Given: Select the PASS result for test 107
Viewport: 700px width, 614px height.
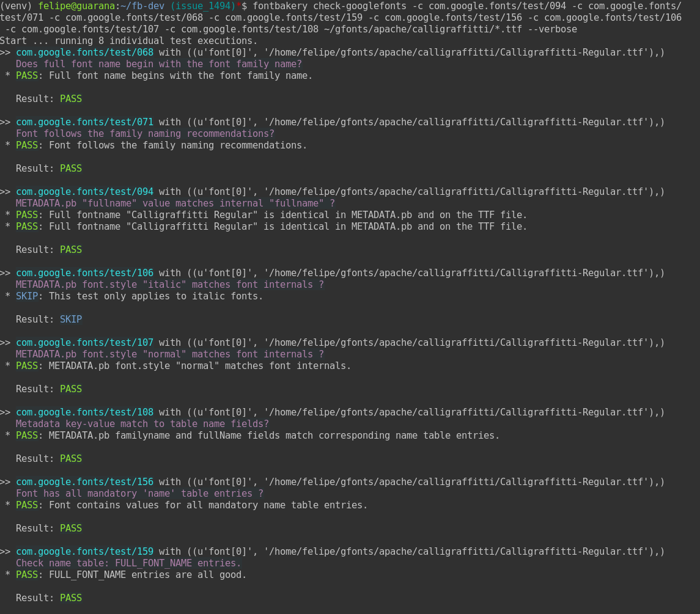Looking at the screenshot, I should click(70, 389).
